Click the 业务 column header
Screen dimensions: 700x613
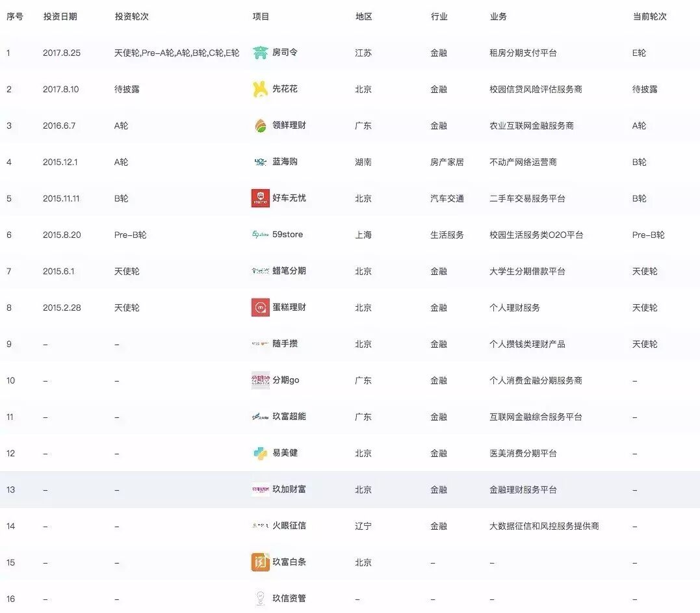tap(499, 16)
